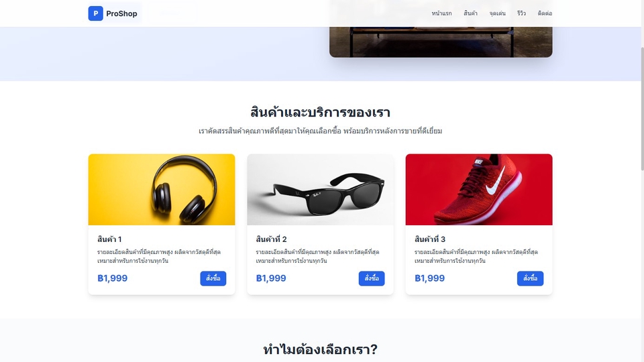Click the black sunglasses product image
644x362 pixels.
321,190
